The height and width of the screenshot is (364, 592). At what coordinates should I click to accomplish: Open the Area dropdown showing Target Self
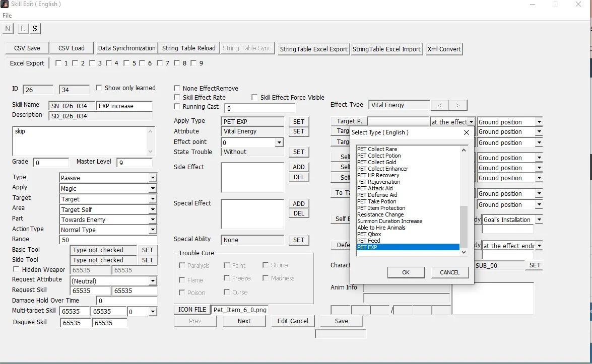point(153,209)
